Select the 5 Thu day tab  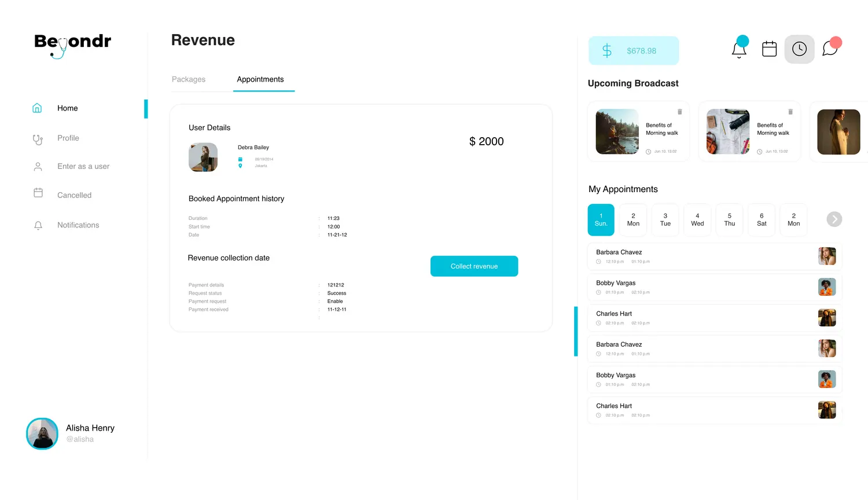coord(730,220)
